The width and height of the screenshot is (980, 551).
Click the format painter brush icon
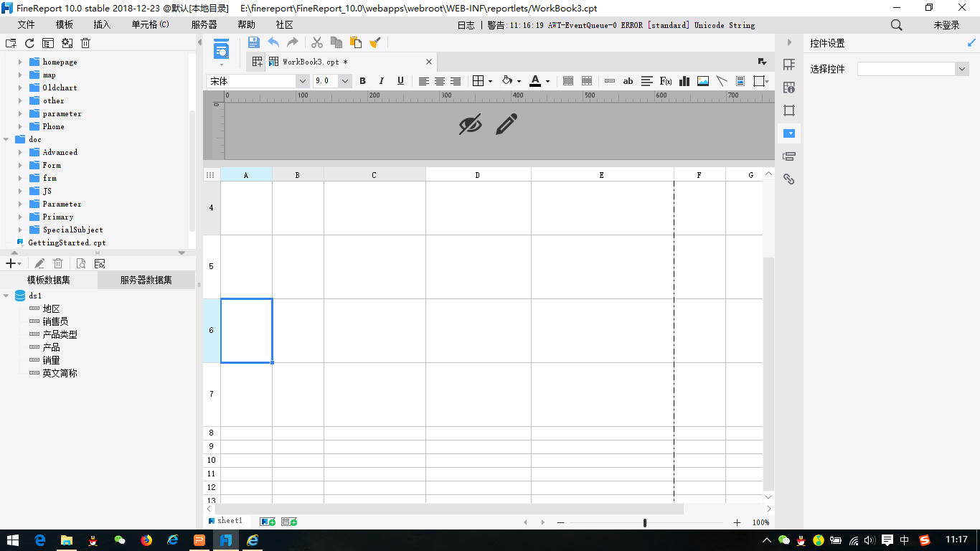tap(374, 42)
